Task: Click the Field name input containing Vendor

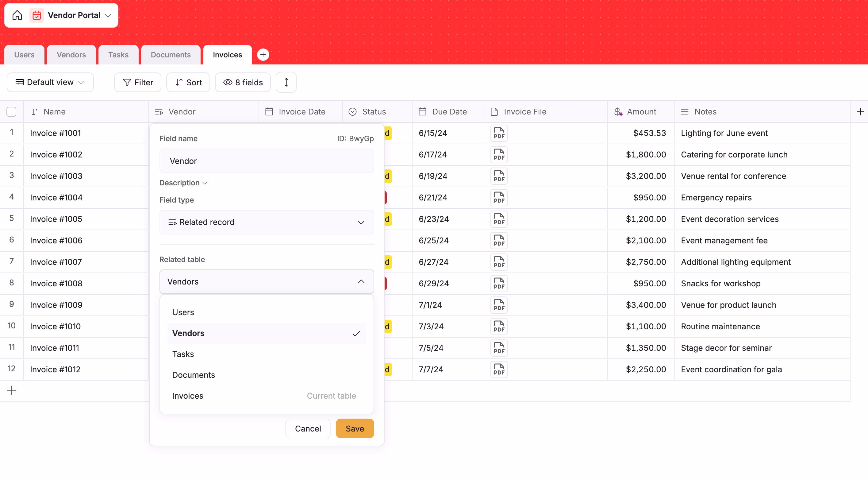Action: (x=267, y=161)
